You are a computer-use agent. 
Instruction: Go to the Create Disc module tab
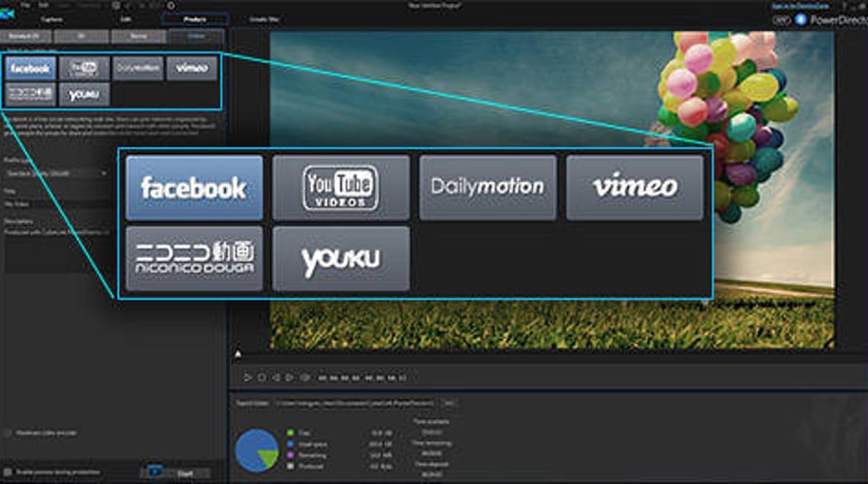tap(264, 19)
